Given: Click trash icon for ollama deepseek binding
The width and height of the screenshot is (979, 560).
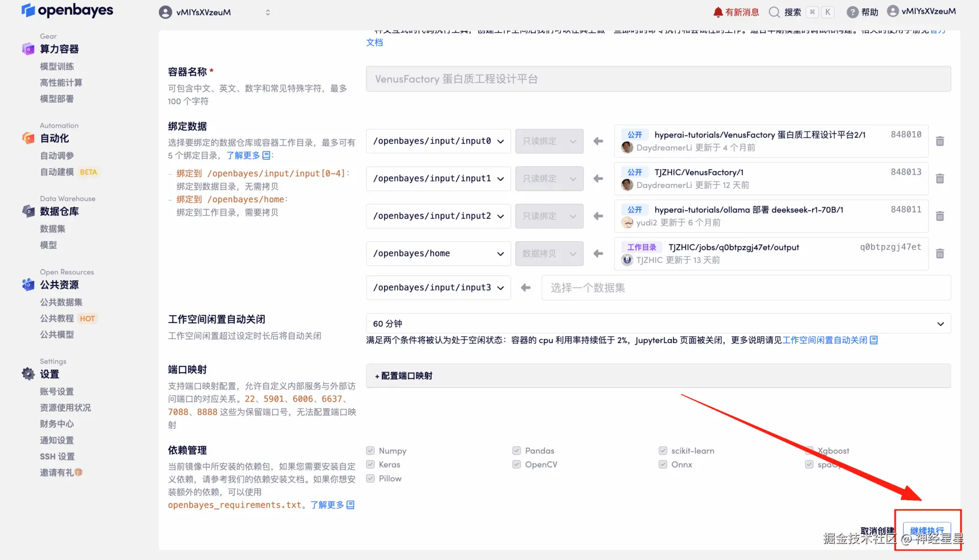Looking at the screenshot, I should 940,216.
